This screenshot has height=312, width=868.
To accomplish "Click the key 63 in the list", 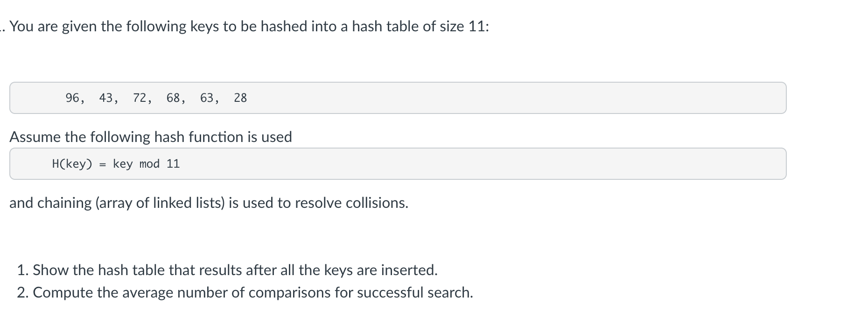I will pyautogui.click(x=206, y=98).
